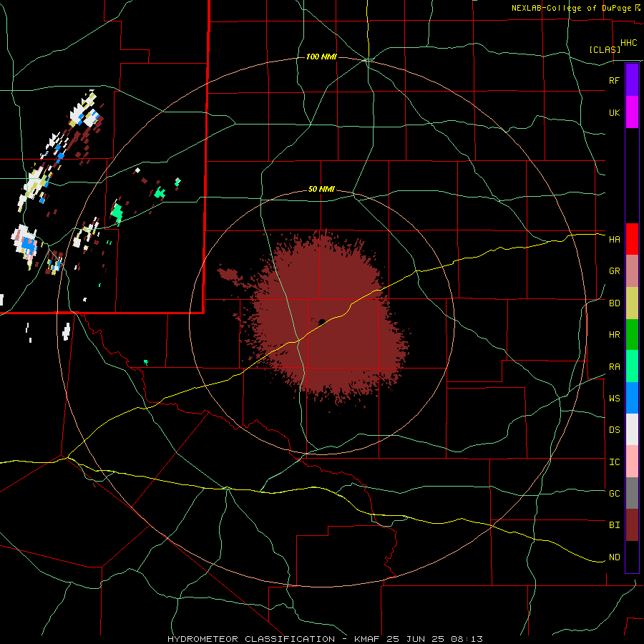This screenshot has height=644, width=644.
Task: Click the pink IC legend swatch
Action: [x=632, y=462]
